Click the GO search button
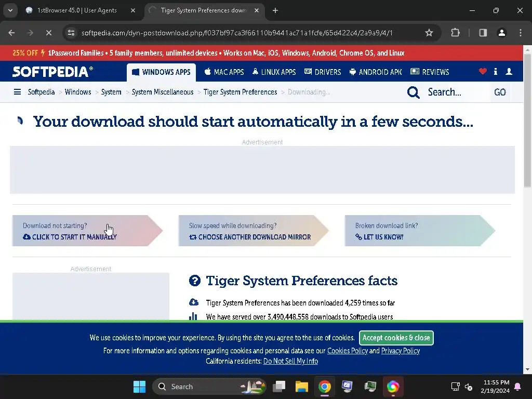 tap(500, 92)
